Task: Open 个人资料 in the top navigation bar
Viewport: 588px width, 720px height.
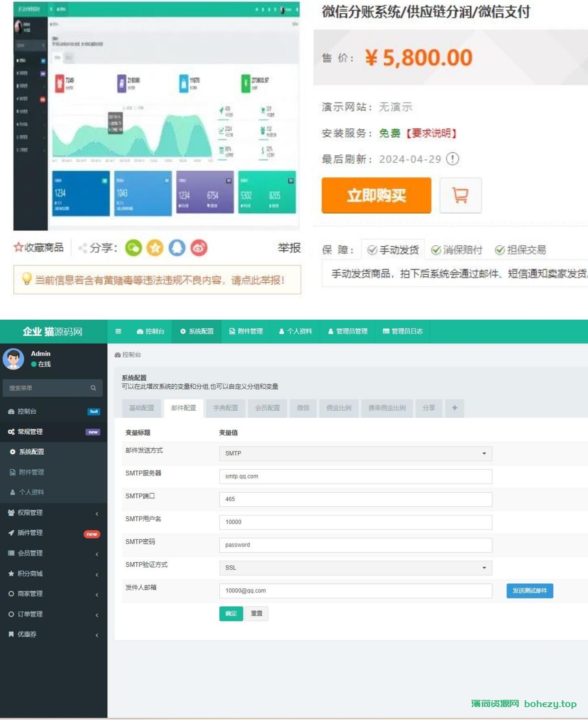Action: (295, 331)
